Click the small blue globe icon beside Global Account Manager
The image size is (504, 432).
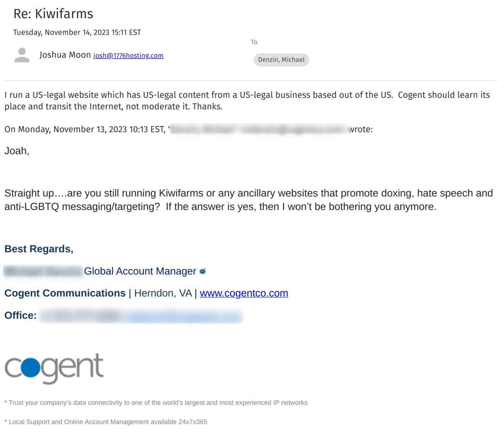tap(203, 271)
